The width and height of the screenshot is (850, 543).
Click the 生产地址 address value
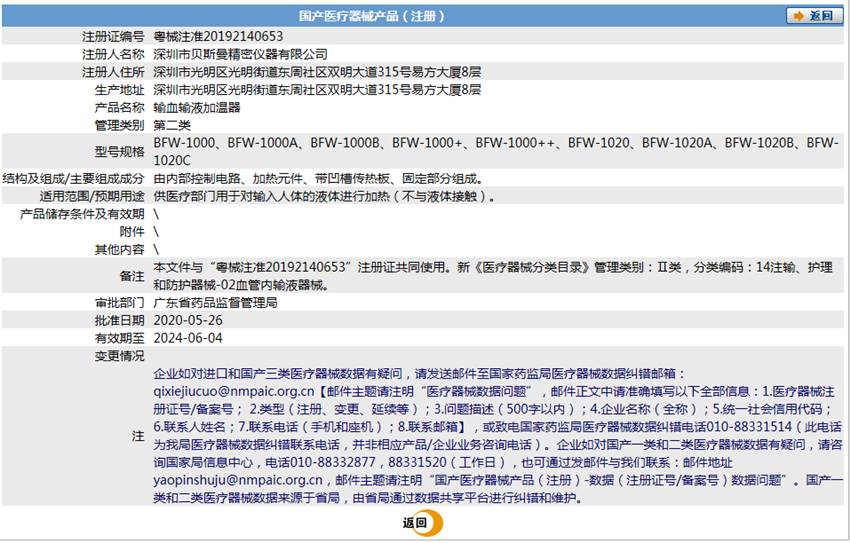[x=317, y=90]
